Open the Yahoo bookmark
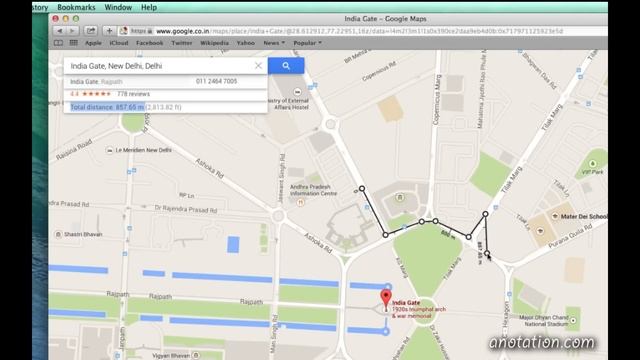This screenshot has width=640, height=360. (x=246, y=43)
